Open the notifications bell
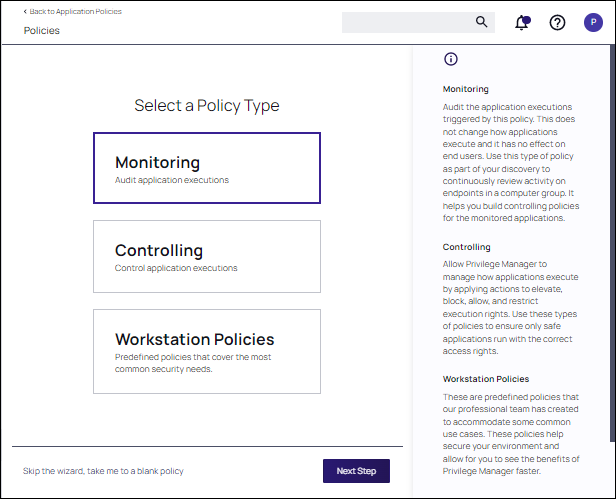The height and width of the screenshot is (499, 616). click(x=522, y=22)
